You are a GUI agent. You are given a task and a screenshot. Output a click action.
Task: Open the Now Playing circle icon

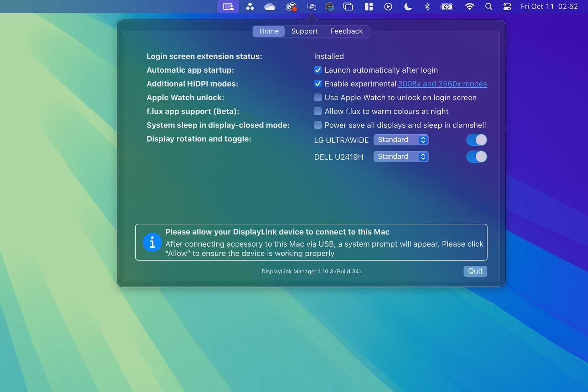388,6
